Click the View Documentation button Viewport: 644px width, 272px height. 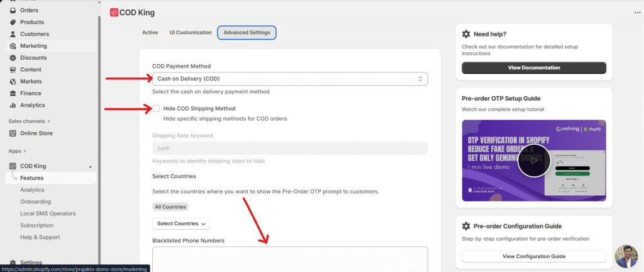point(533,67)
